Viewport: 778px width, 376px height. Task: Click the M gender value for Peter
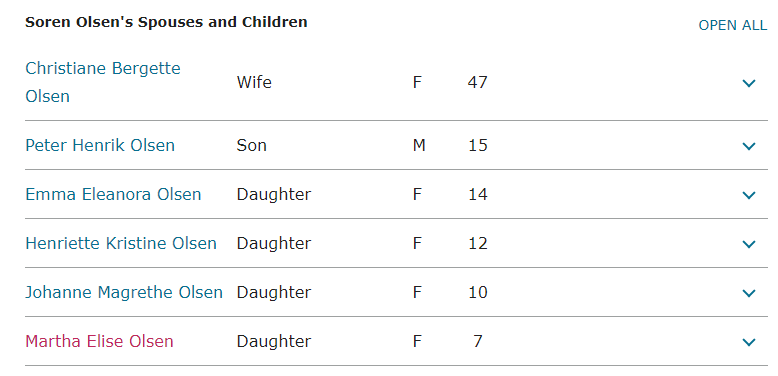[x=419, y=145]
